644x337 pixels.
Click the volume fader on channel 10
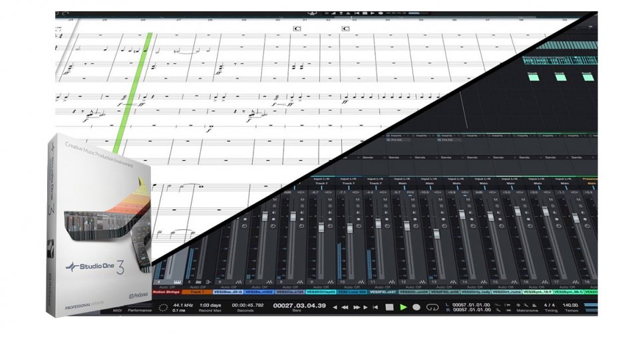(349, 228)
